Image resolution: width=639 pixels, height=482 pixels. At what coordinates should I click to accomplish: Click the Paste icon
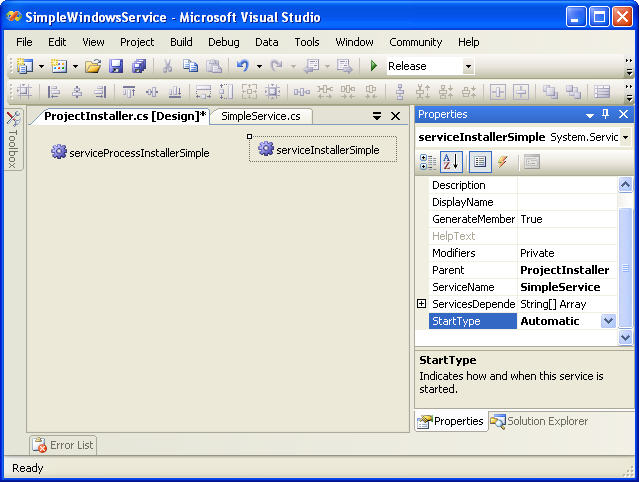214,66
